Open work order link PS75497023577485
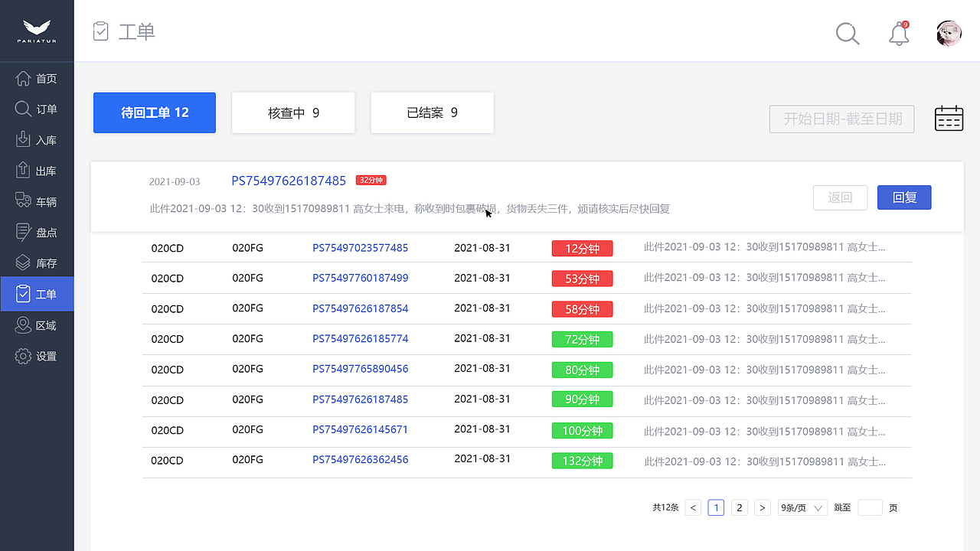 360,247
